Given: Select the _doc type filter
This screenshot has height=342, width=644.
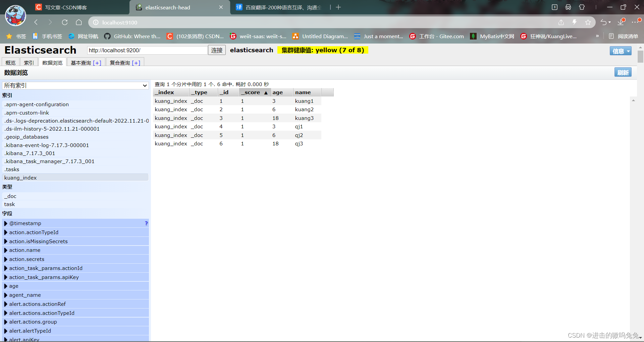Looking at the screenshot, I should 75,196.
